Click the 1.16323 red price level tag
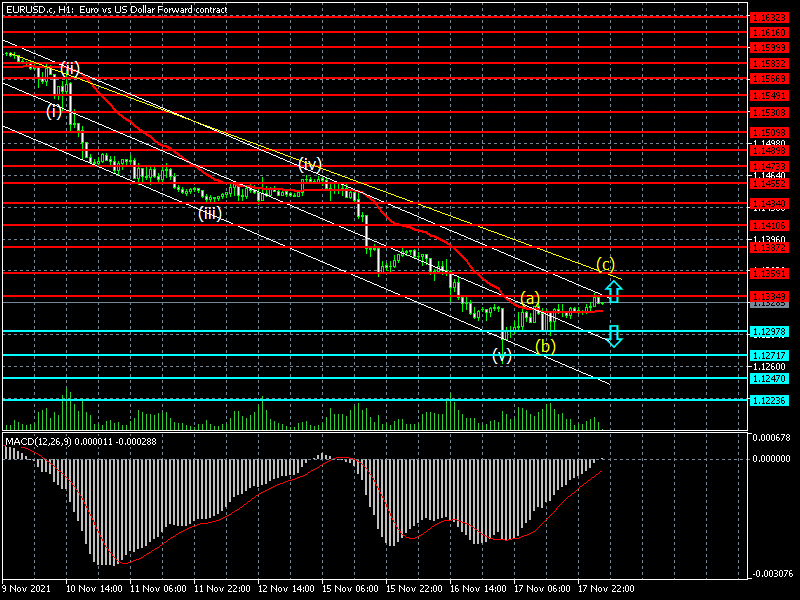This screenshot has width=800, height=600. [769, 17]
